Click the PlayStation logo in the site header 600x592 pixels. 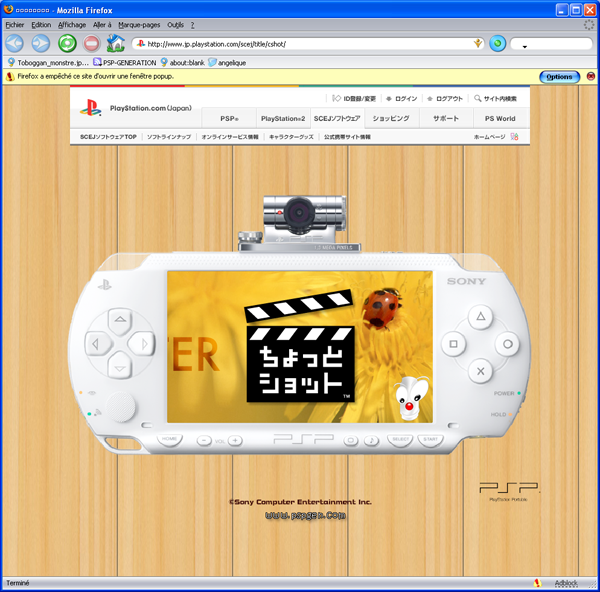click(91, 108)
